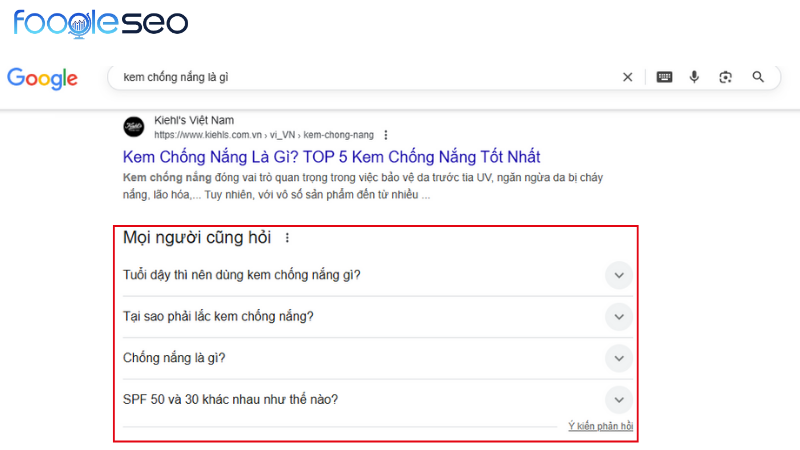Click question text Chống nắng là gì?

[174, 358]
